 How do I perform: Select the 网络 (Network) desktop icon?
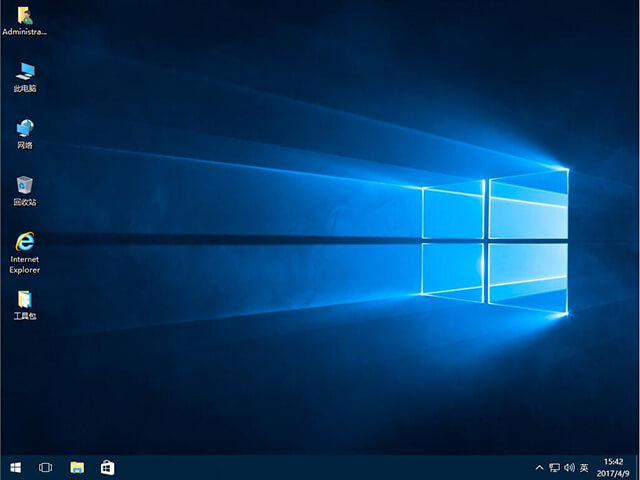[25, 134]
